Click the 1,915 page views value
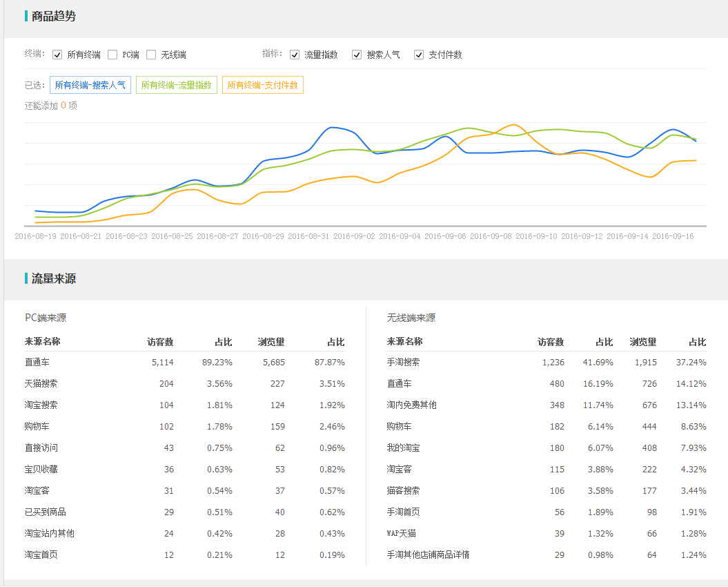728x587 pixels. pyautogui.click(x=646, y=363)
